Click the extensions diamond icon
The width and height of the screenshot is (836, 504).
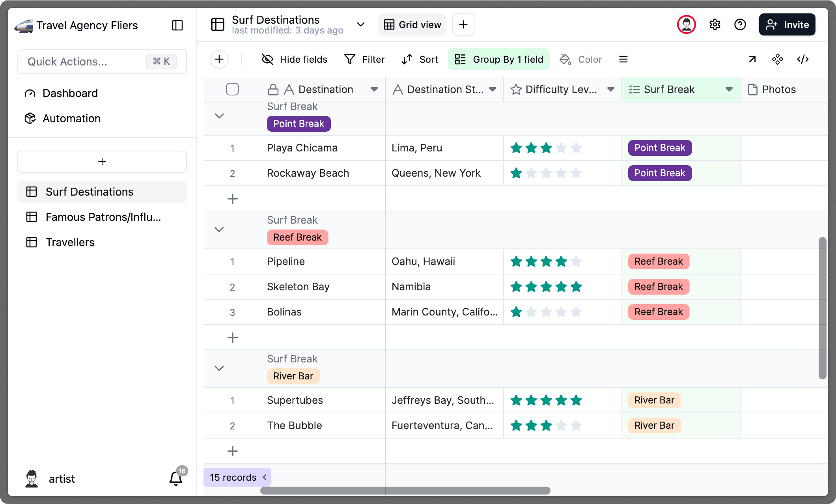coord(778,59)
